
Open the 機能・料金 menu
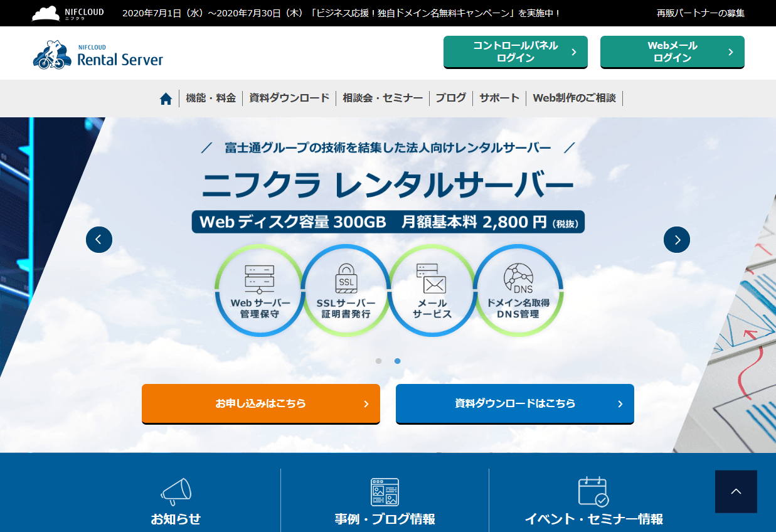(x=211, y=98)
